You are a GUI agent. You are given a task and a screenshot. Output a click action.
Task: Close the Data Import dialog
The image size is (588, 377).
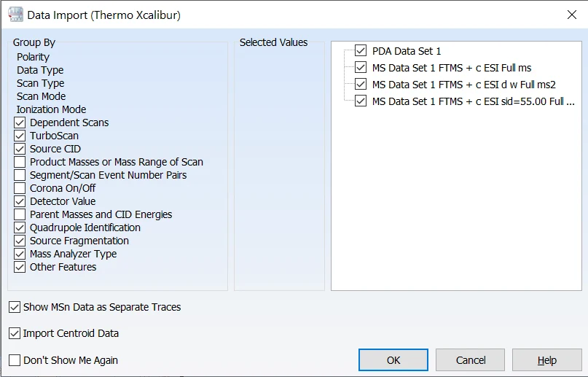[572, 15]
